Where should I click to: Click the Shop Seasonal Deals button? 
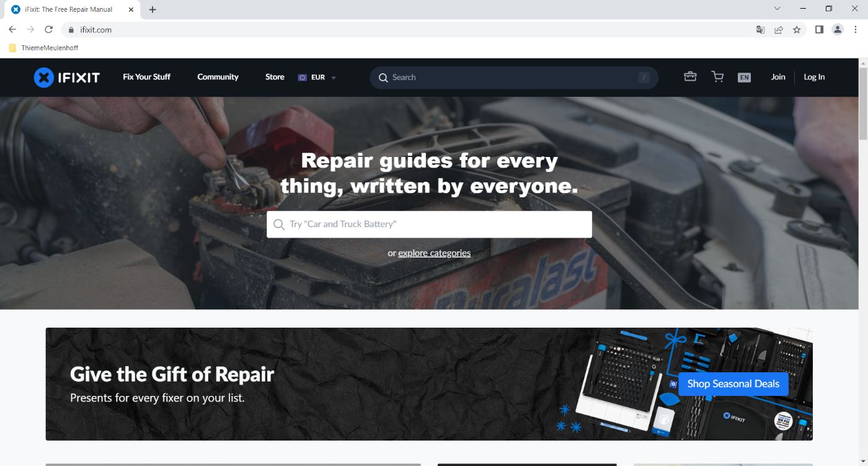733,383
